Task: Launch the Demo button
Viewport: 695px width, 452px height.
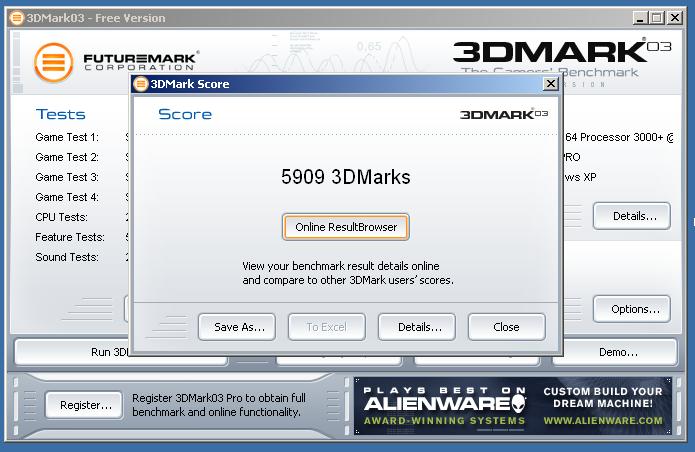Action: (617, 352)
